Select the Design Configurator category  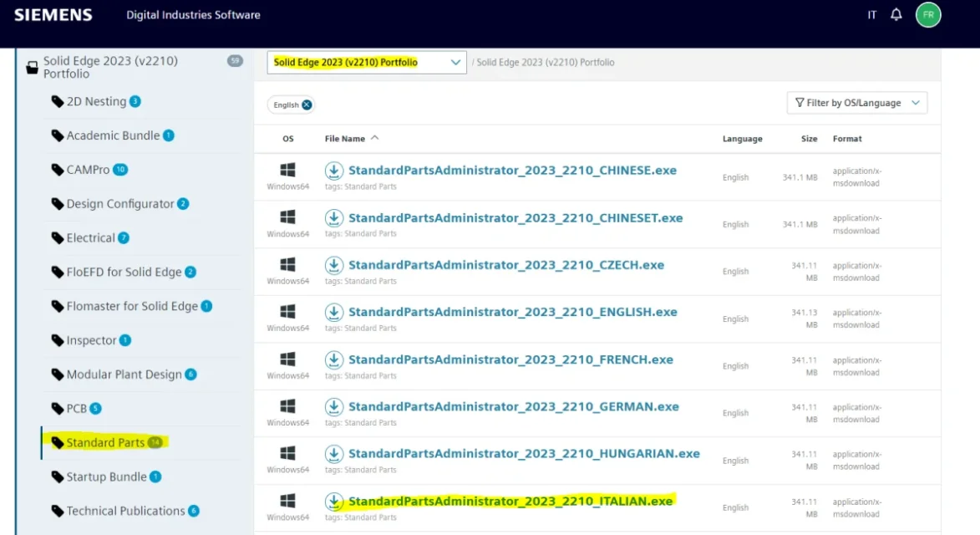coord(120,204)
